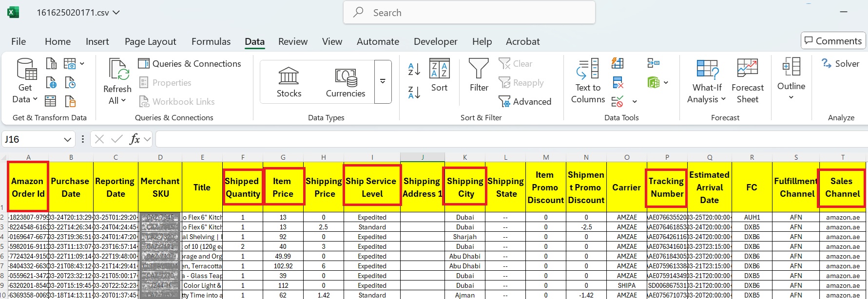Switch to the Formulas tab
This screenshot has height=299, width=868.
211,41
